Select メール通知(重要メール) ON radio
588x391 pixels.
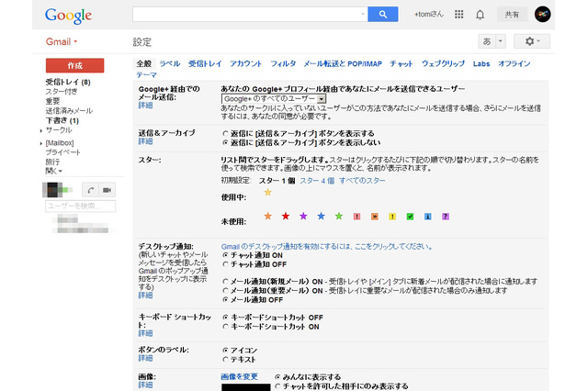(x=225, y=291)
